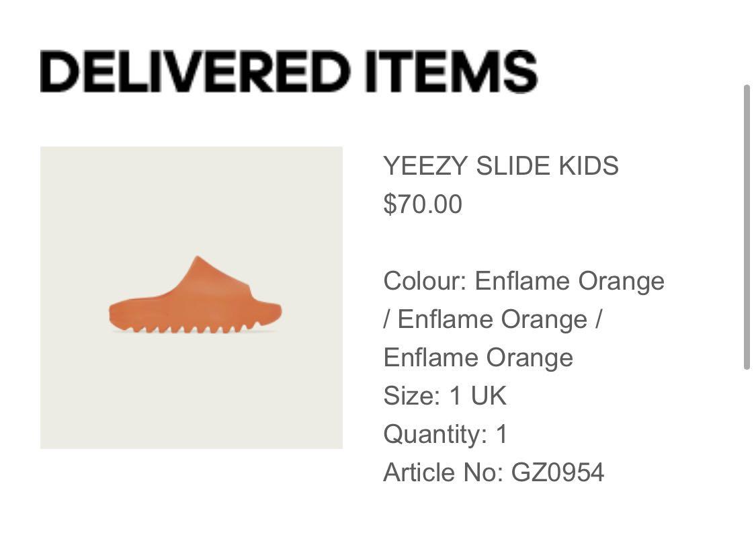Select the Article No: GZ0954 text
Screen dimensions: 756x535
click(x=494, y=472)
